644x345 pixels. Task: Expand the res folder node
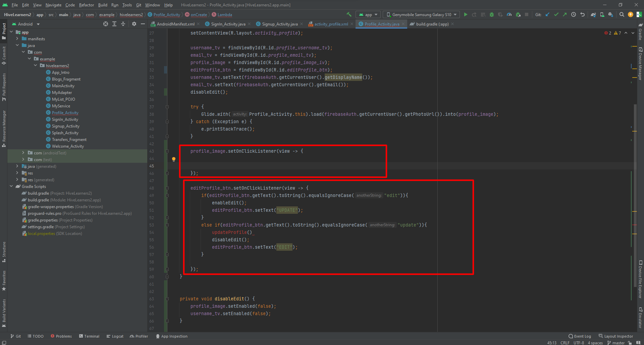[17, 173]
